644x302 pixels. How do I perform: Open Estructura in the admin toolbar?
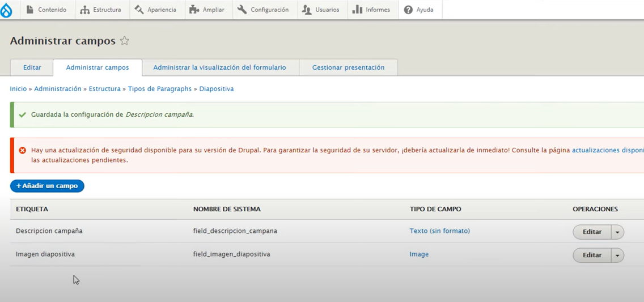pos(101,10)
